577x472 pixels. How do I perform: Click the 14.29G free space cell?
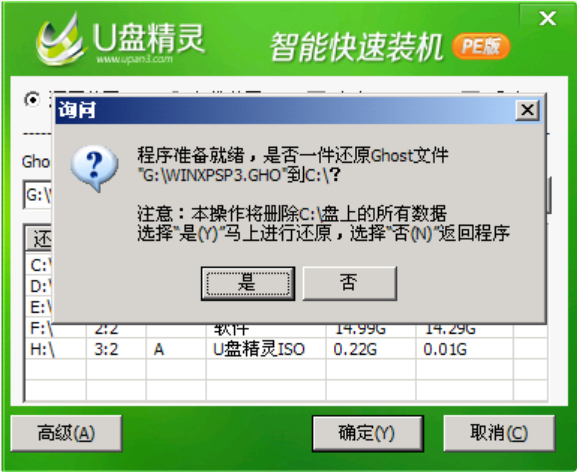coord(450,330)
